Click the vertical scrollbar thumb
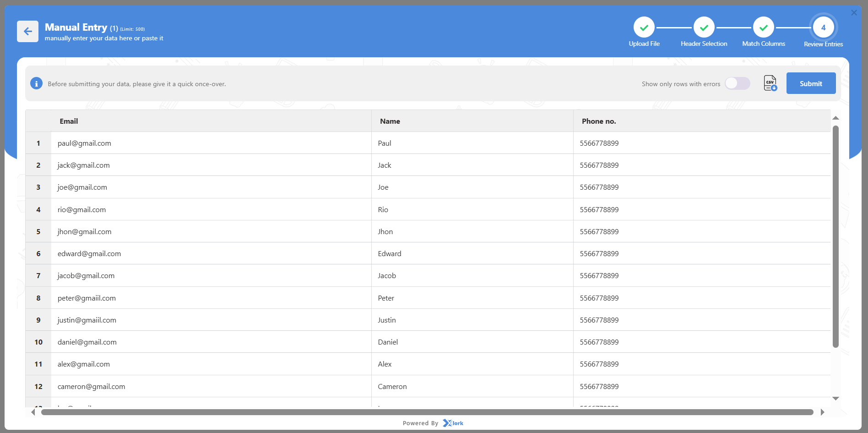The width and height of the screenshot is (868, 433). (x=835, y=236)
